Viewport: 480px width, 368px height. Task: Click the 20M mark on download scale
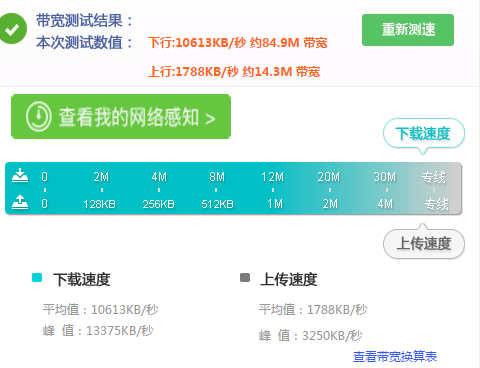click(x=329, y=177)
